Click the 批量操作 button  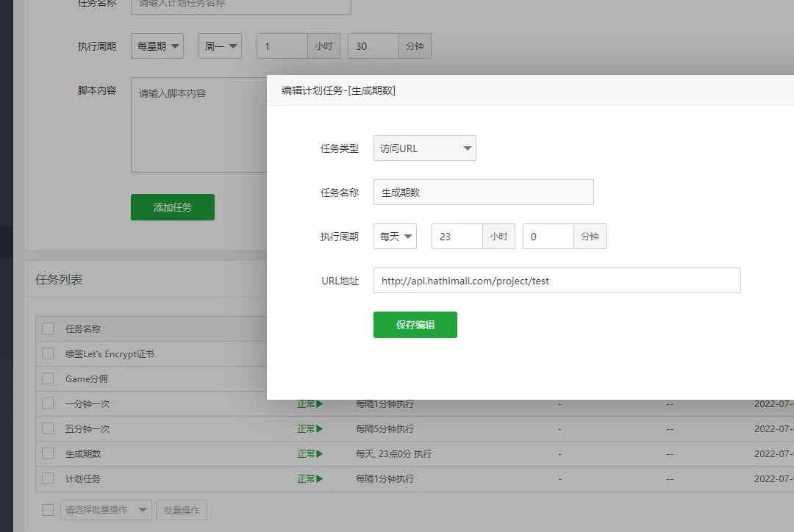(x=182, y=510)
